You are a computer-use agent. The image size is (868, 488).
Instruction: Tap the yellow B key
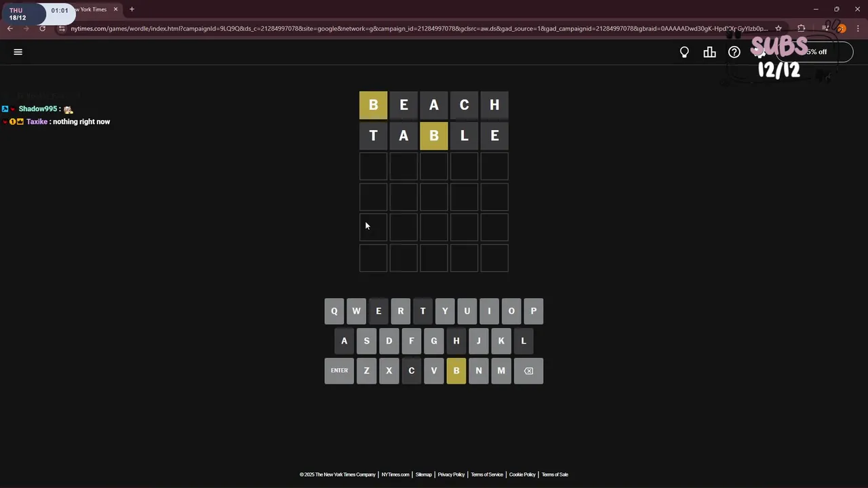tap(456, 371)
